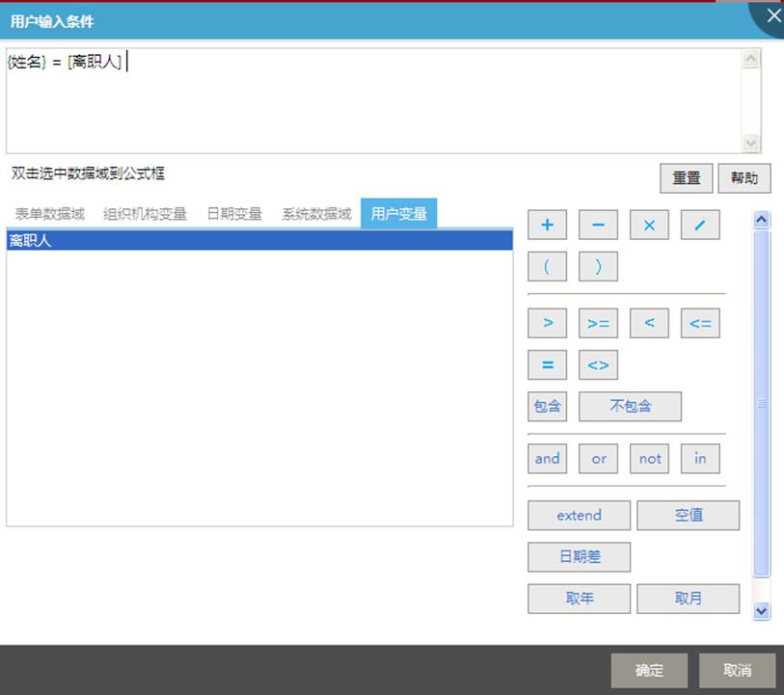Open the 组织机构变量 tab

(145, 214)
